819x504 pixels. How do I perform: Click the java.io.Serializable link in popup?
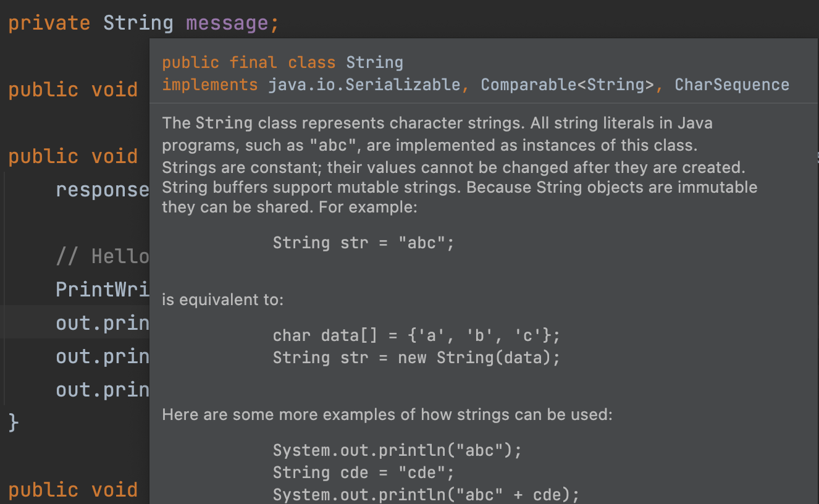(364, 85)
